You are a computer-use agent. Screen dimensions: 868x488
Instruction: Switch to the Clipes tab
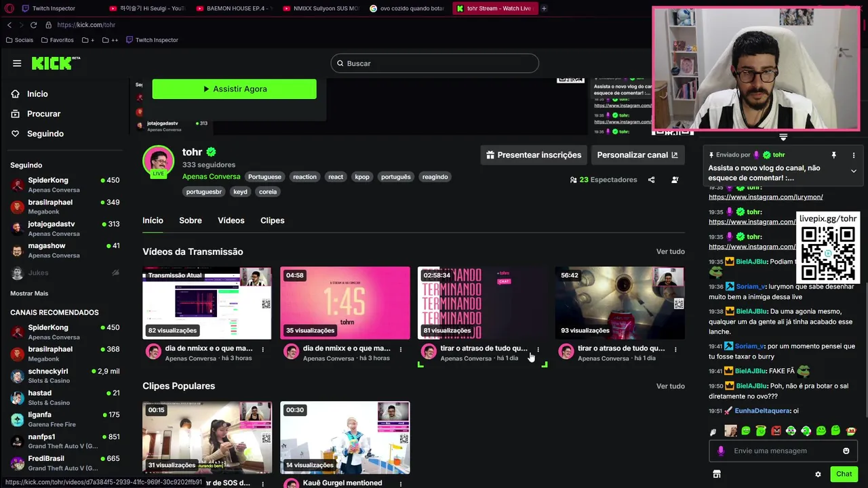pyautogui.click(x=272, y=220)
